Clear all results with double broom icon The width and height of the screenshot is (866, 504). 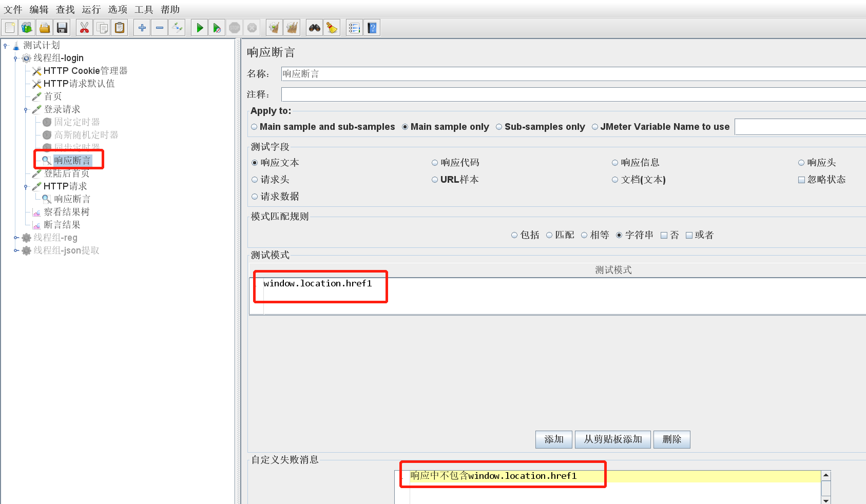(292, 28)
